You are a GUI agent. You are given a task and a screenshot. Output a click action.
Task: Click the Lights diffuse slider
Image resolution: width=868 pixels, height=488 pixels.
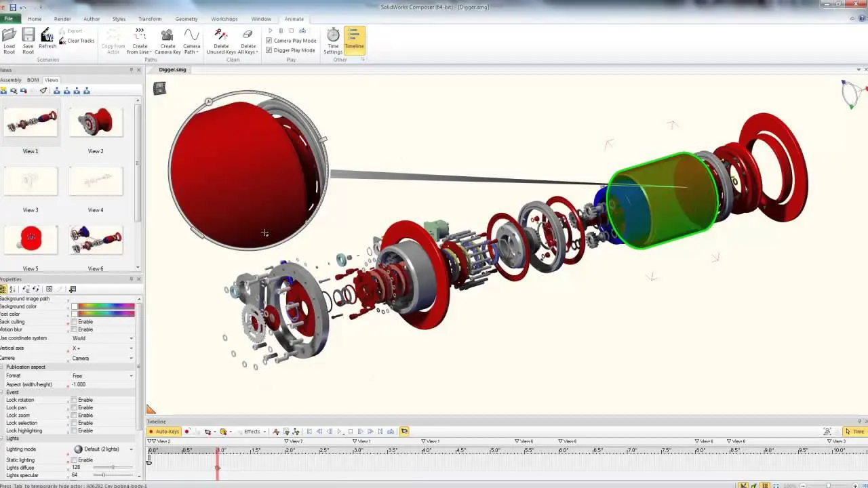[113, 468]
